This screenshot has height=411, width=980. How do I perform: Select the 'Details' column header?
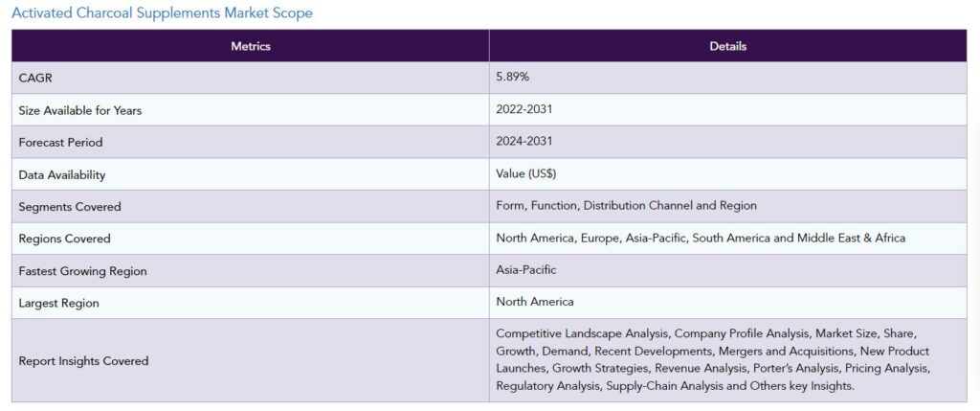tap(728, 46)
